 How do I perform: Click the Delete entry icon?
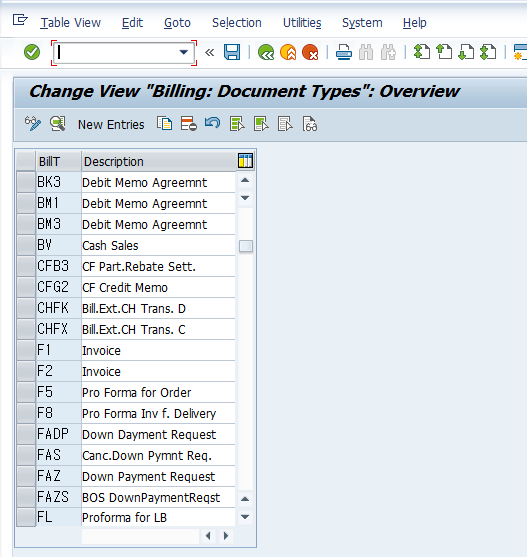coord(189,124)
